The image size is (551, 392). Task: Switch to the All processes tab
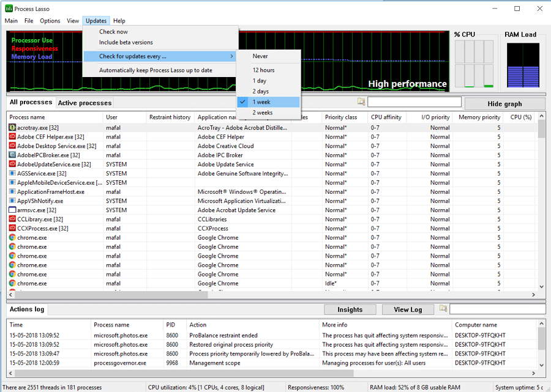(31, 102)
